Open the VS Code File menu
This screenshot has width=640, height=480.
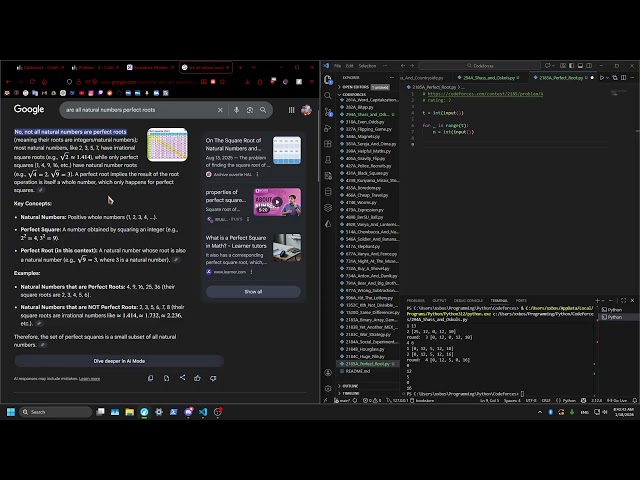pos(338,66)
